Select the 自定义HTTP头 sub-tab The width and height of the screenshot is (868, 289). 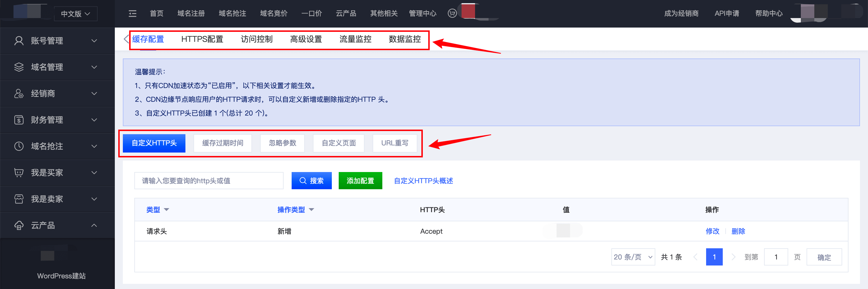coord(154,143)
